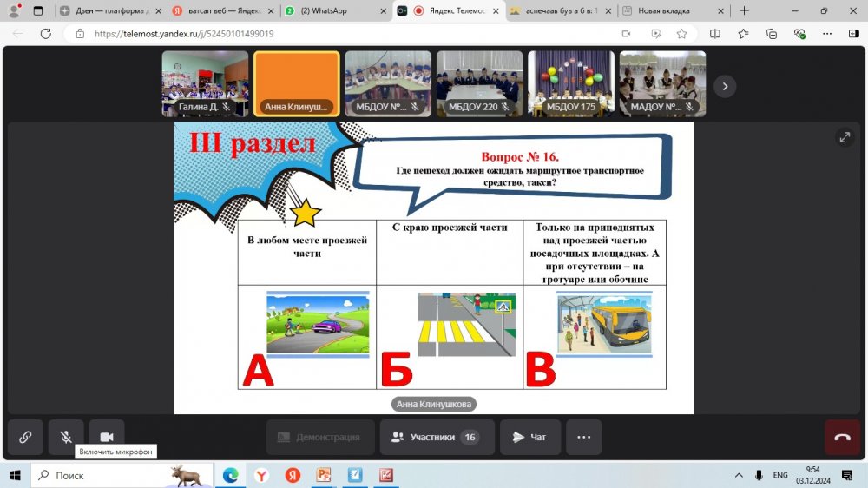Open the Чат panel

[529, 437]
